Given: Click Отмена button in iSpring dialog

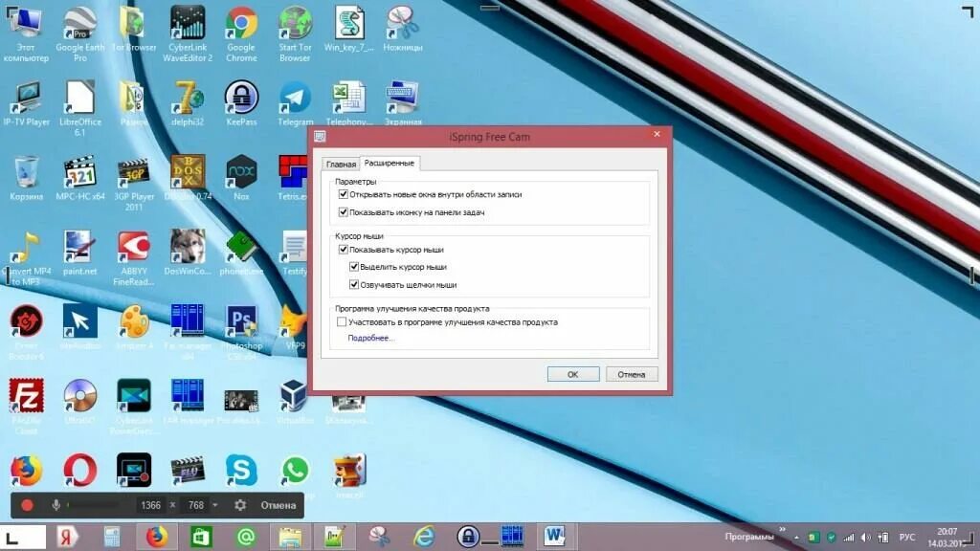Looking at the screenshot, I should pos(632,374).
